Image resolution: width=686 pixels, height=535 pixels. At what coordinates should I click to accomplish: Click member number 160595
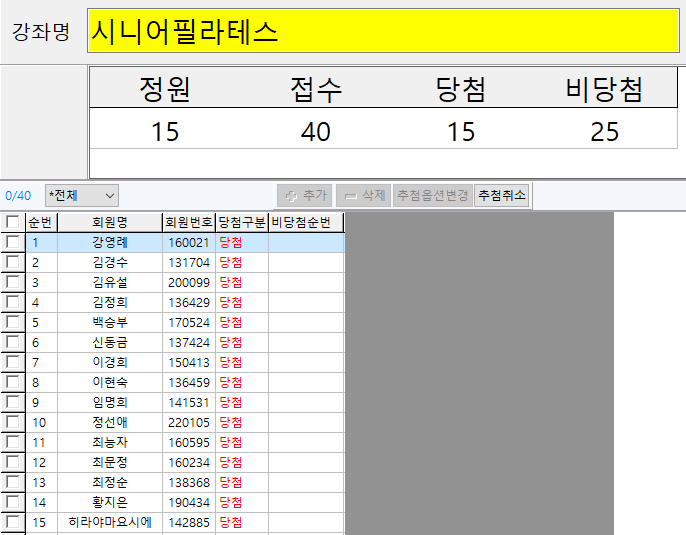(189, 443)
